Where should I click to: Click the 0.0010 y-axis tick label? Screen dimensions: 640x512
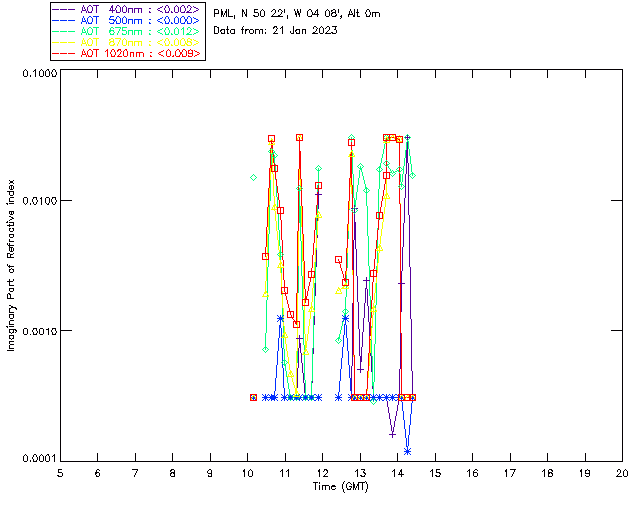[x=40, y=331]
